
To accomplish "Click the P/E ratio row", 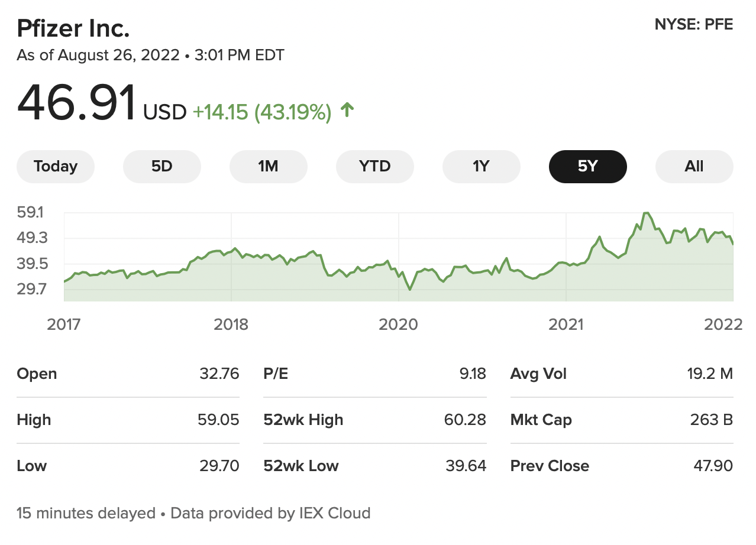I will click(x=374, y=374).
